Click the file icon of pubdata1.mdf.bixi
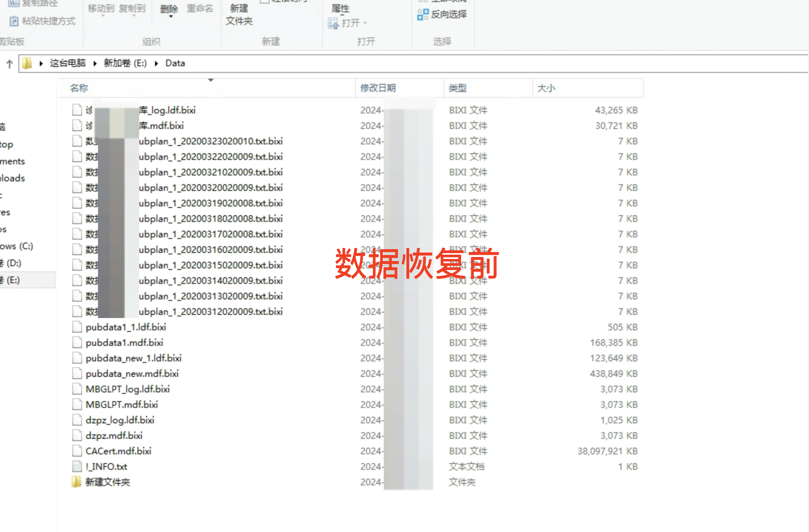This screenshot has height=532, width=809. (77, 343)
